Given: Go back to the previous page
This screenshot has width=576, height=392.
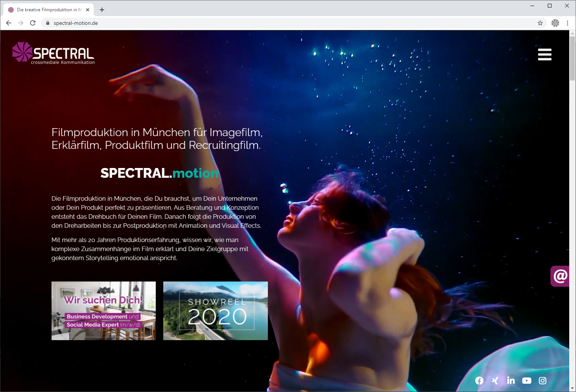Looking at the screenshot, I should click(9, 23).
